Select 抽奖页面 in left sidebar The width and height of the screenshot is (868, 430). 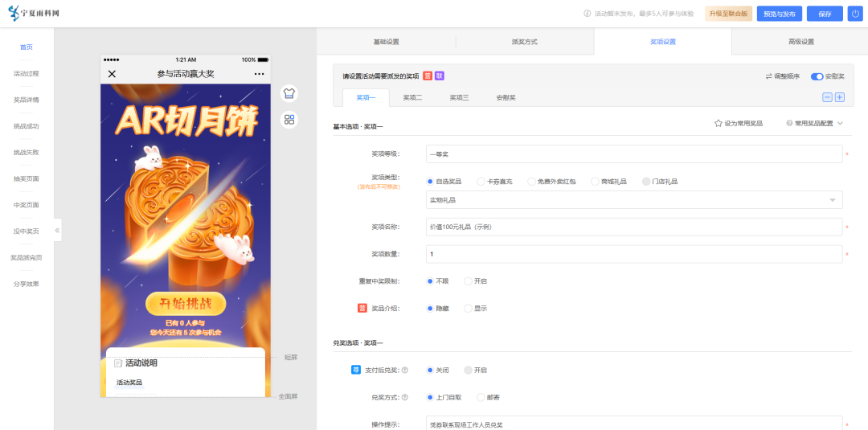click(27, 178)
